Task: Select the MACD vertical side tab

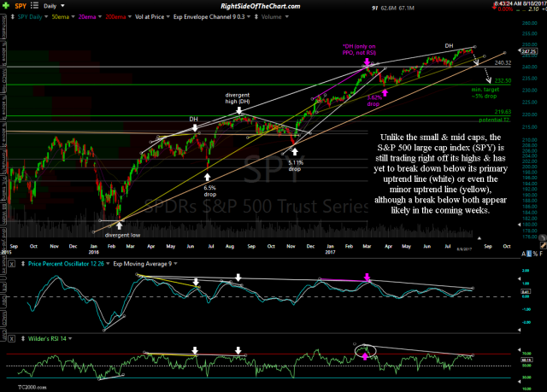Action: pyautogui.click(x=3, y=319)
